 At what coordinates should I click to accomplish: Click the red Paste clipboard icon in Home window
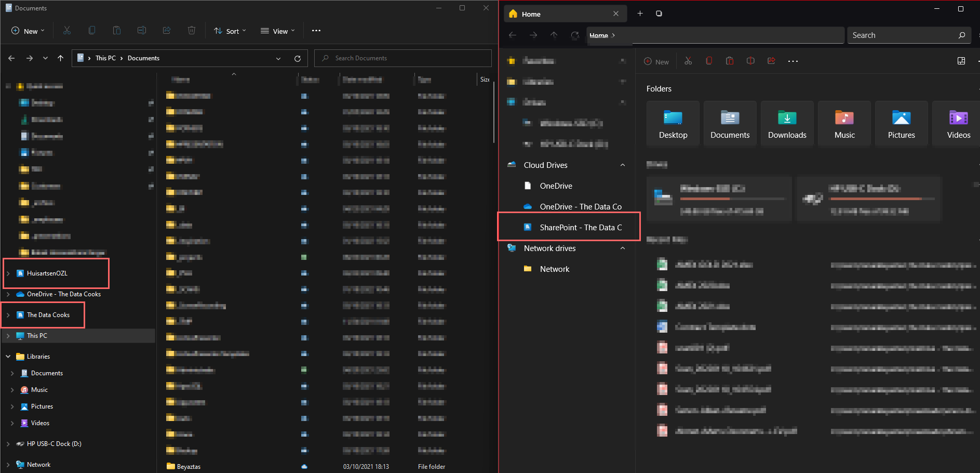[730, 61]
